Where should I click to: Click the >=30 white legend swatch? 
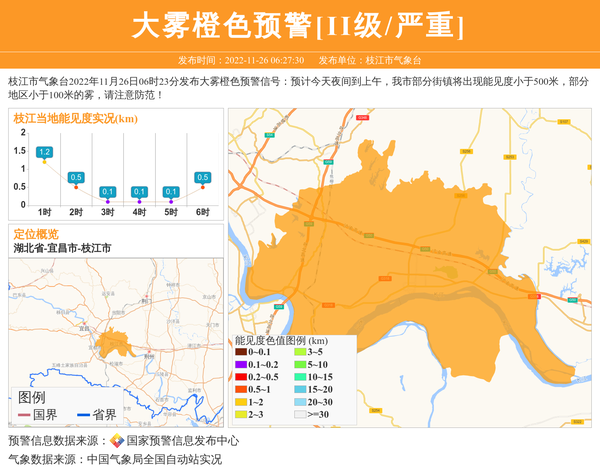(x=299, y=414)
